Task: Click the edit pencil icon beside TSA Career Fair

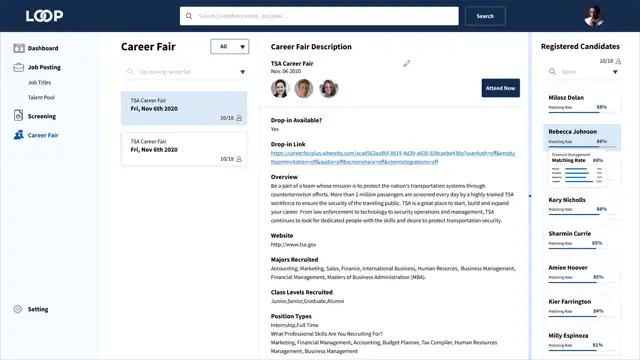Action: [x=407, y=63]
